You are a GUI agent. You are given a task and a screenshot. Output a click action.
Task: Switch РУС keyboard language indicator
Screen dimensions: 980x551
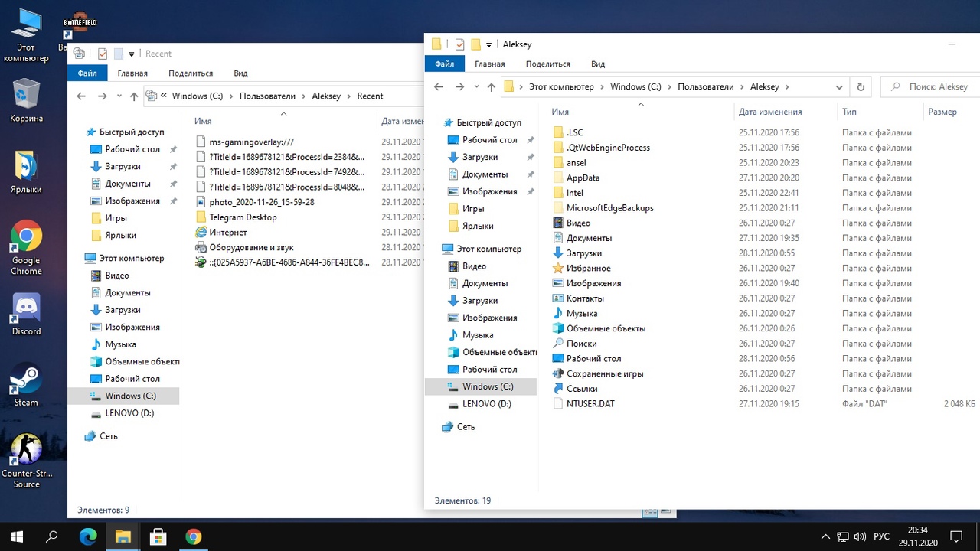(x=880, y=536)
